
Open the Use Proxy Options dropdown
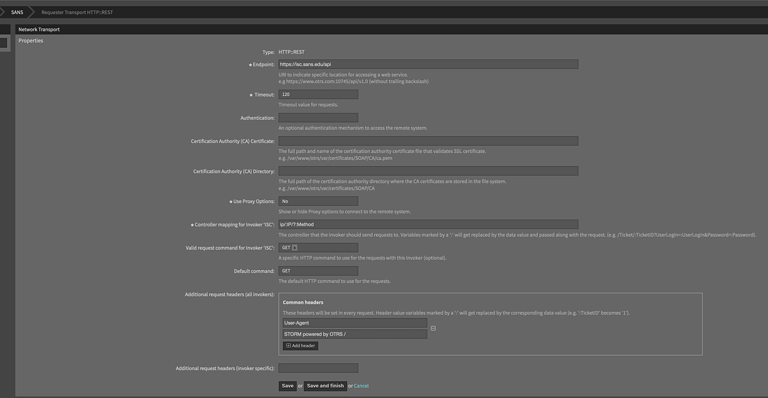coord(318,201)
